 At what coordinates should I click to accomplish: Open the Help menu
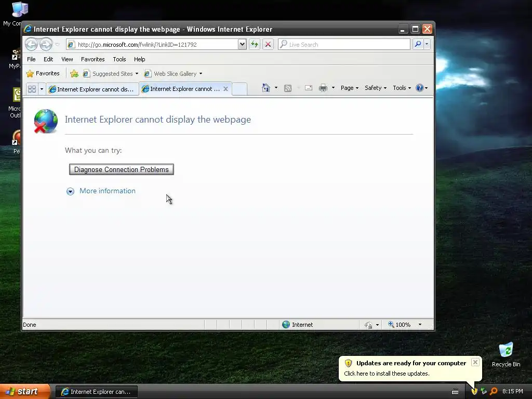(139, 59)
